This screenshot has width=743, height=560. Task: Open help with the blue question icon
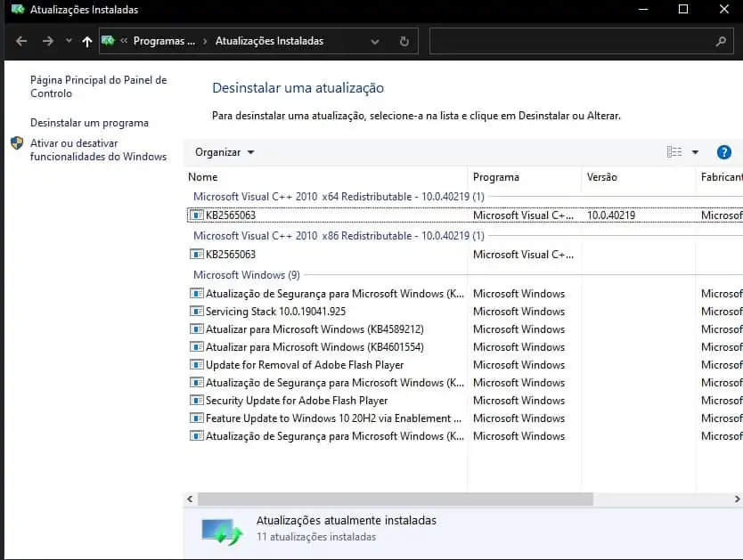pyautogui.click(x=723, y=152)
